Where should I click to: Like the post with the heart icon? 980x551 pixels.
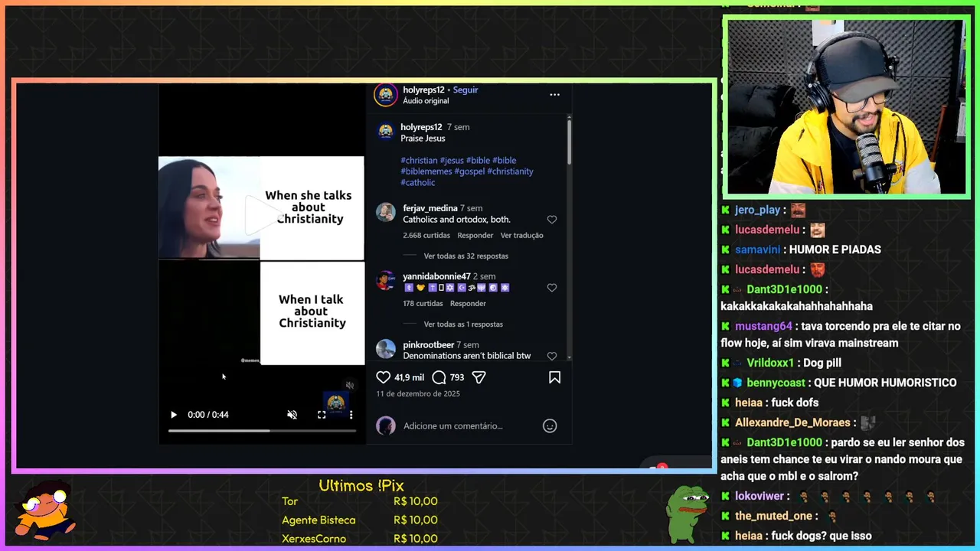click(x=384, y=377)
